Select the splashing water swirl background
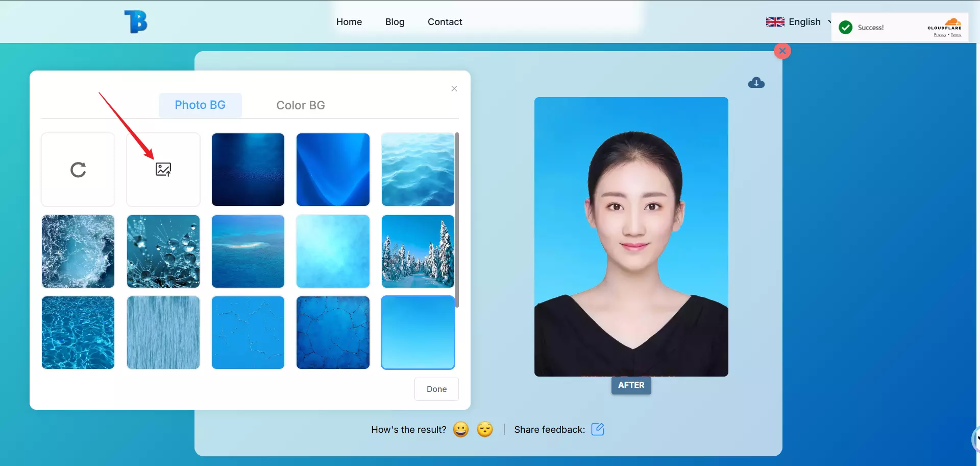This screenshot has width=980, height=466. tap(78, 251)
